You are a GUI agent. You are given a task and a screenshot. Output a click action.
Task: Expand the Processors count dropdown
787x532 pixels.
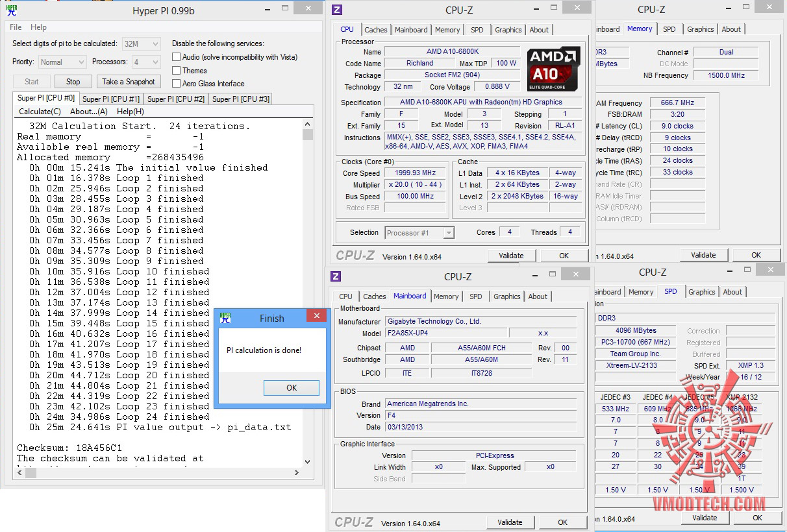(145, 62)
